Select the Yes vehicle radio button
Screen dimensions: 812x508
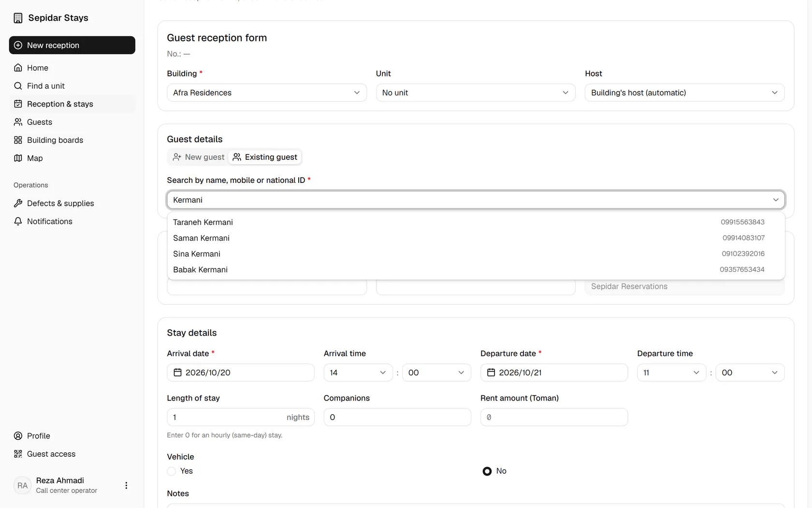pyautogui.click(x=172, y=471)
